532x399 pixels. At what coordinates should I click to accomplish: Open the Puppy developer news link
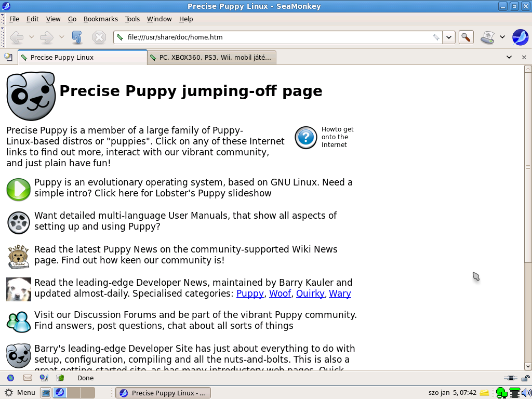point(250,294)
